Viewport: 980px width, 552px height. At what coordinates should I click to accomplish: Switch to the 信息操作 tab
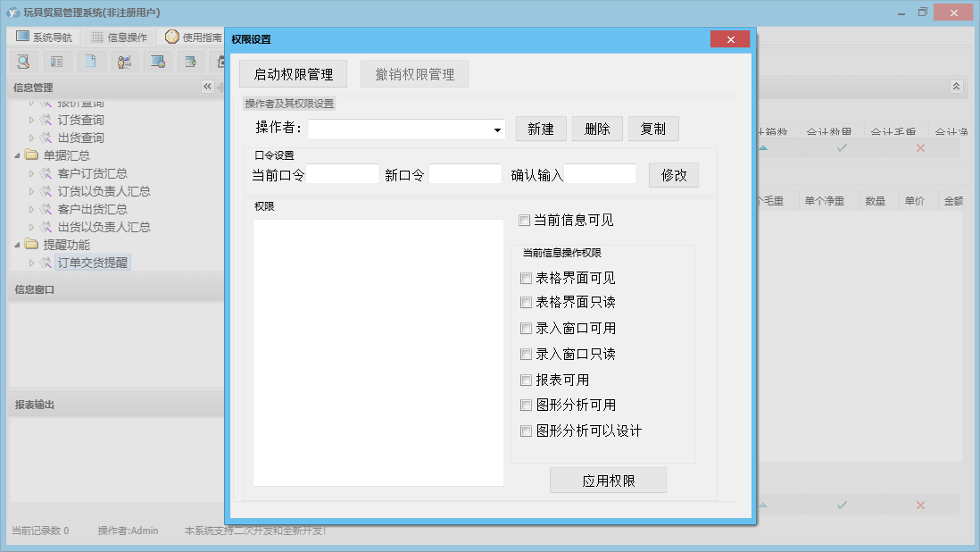[120, 37]
